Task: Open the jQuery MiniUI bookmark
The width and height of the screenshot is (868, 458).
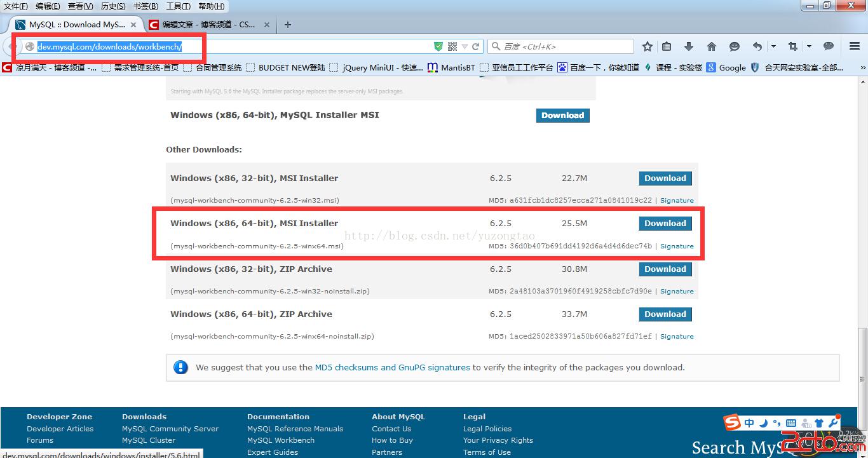Action: pyautogui.click(x=377, y=67)
